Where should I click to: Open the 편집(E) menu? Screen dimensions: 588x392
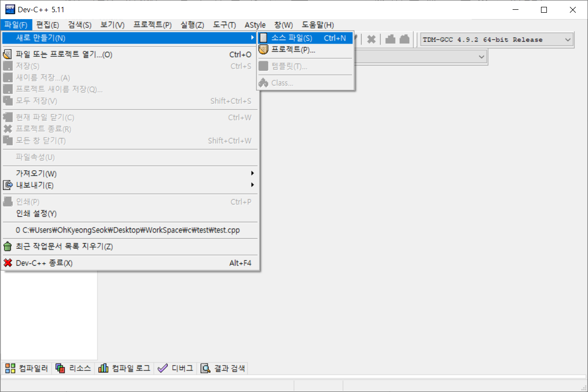tap(48, 25)
